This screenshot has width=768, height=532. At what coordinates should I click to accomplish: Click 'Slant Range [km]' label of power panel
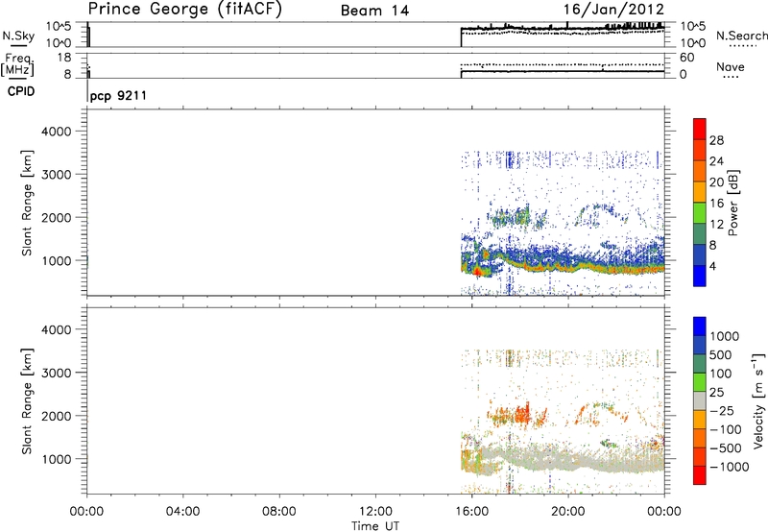coord(27,203)
